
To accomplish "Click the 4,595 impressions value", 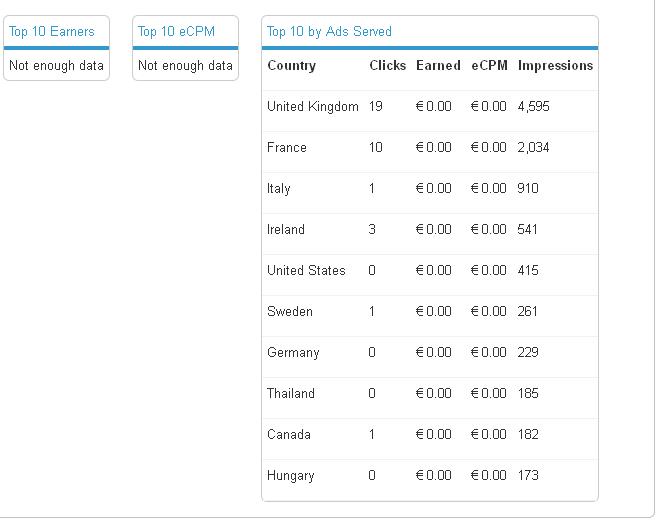I will point(534,106).
